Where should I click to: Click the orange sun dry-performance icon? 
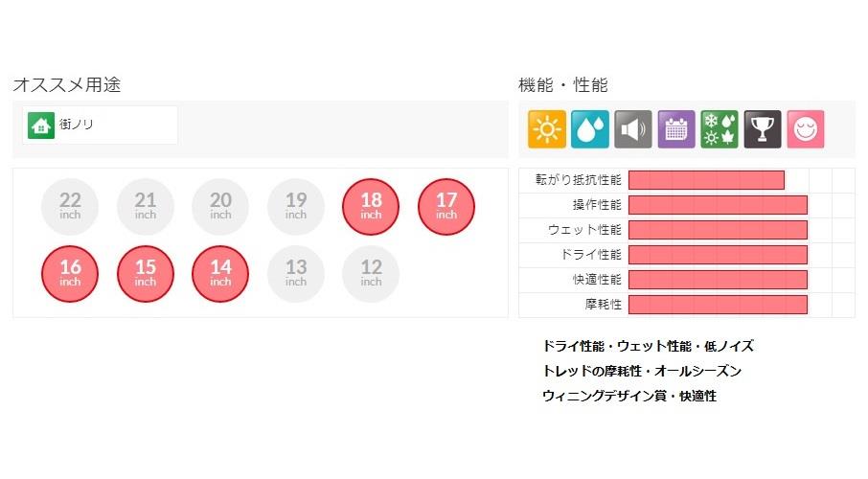pyautogui.click(x=547, y=129)
